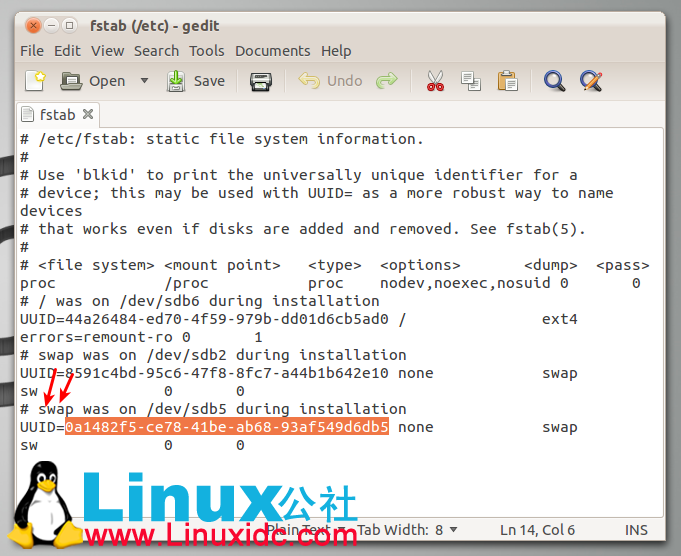Image resolution: width=681 pixels, height=556 pixels.
Task: Click the Paste clipboard icon
Action: (507, 81)
